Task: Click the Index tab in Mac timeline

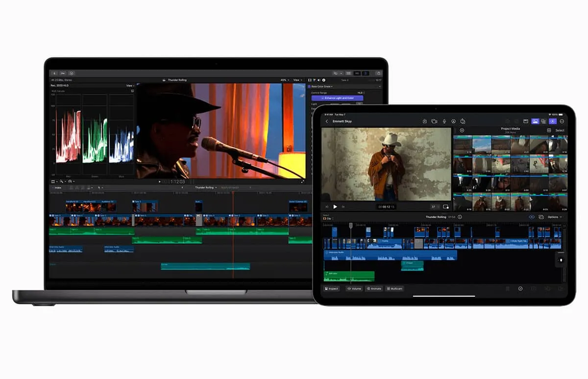Action: [x=57, y=188]
